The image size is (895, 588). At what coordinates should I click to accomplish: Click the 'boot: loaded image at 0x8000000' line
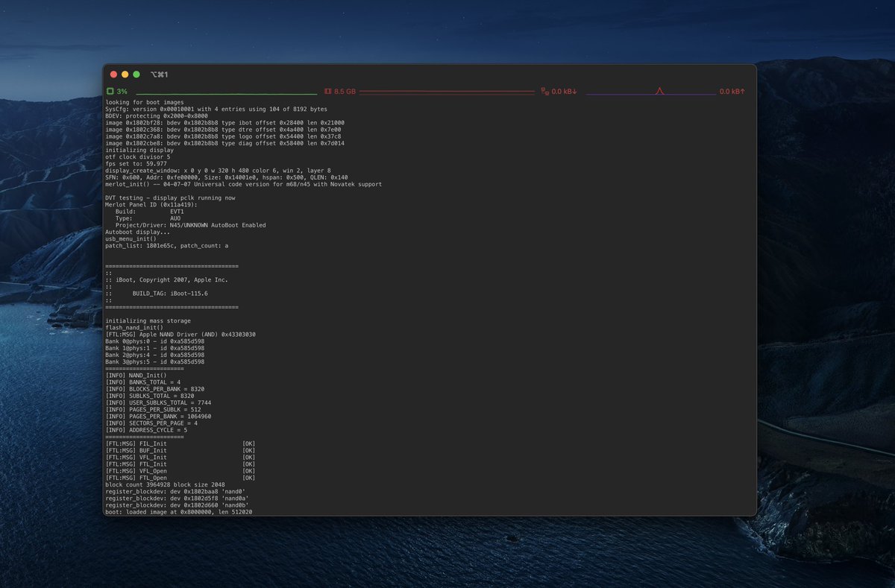pos(179,511)
